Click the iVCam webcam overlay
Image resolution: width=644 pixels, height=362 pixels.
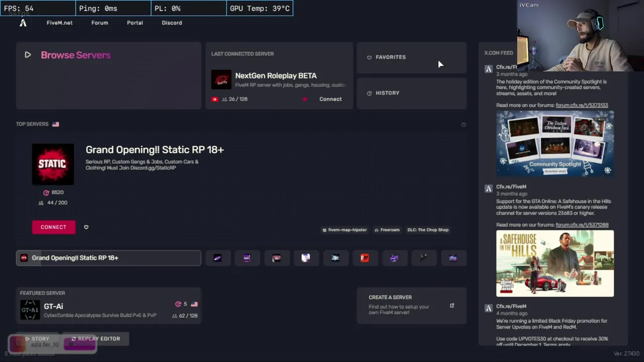point(581,36)
